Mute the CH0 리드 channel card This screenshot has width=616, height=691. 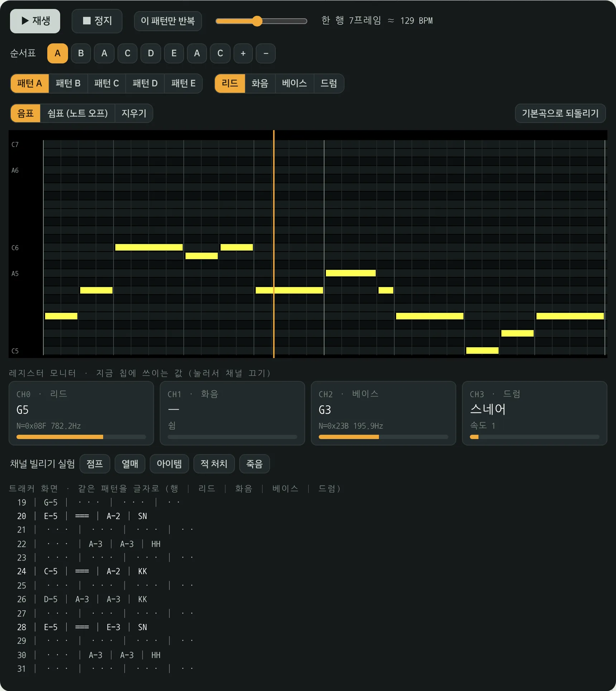point(81,413)
